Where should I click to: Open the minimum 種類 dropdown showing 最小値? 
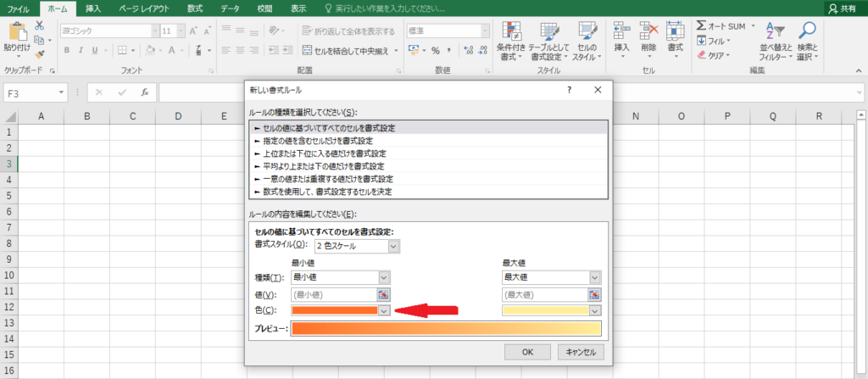[x=340, y=277]
